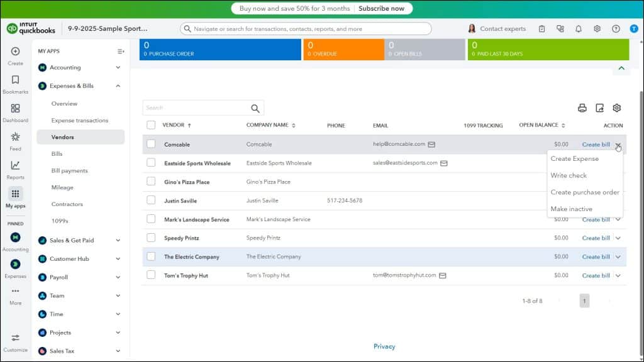This screenshot has width=644, height=362.
Task: Open the clipboard tasks icon in header
Action: tap(541, 29)
